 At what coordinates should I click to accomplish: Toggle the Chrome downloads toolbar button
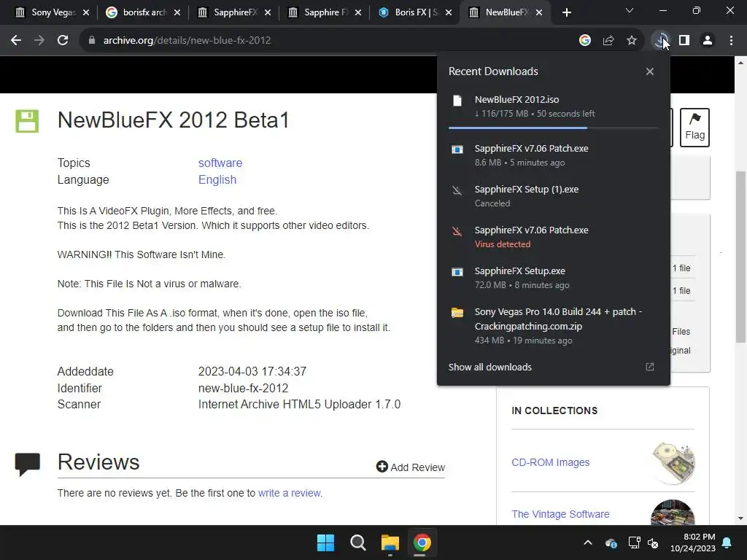pyautogui.click(x=661, y=41)
